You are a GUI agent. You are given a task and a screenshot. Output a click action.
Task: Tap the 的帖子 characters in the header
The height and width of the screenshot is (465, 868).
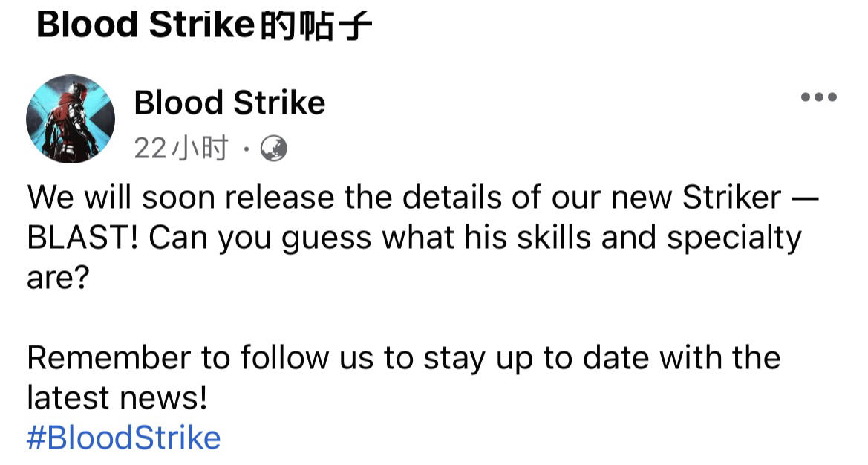(x=316, y=27)
